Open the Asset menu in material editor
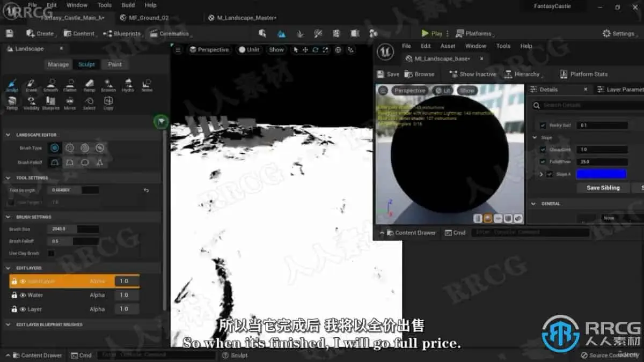The width and height of the screenshot is (644, 362). coord(448,46)
